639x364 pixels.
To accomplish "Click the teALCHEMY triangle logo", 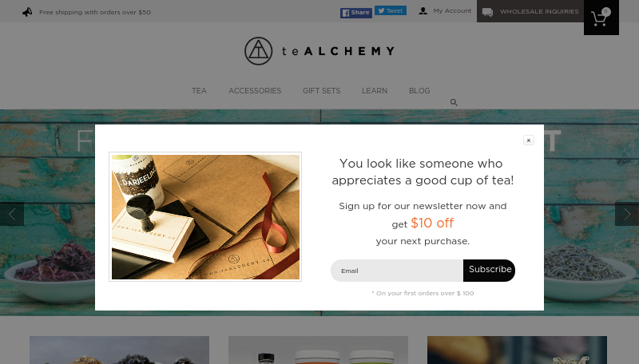I will click(258, 51).
